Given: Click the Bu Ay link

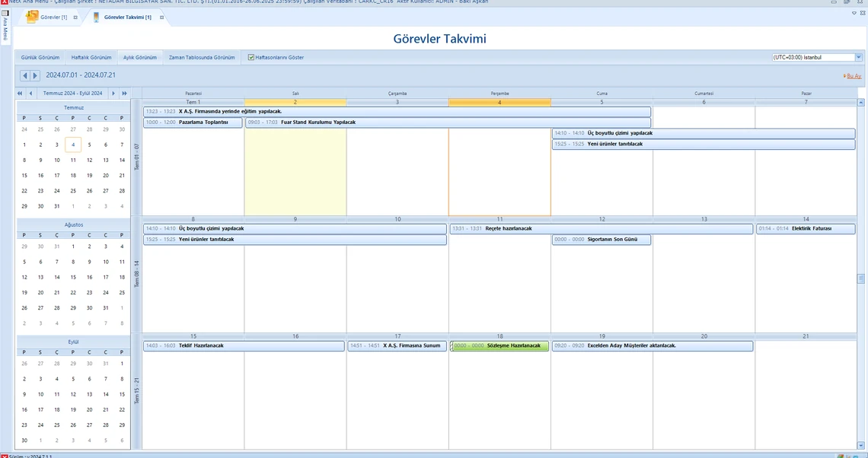Looking at the screenshot, I should (x=853, y=76).
